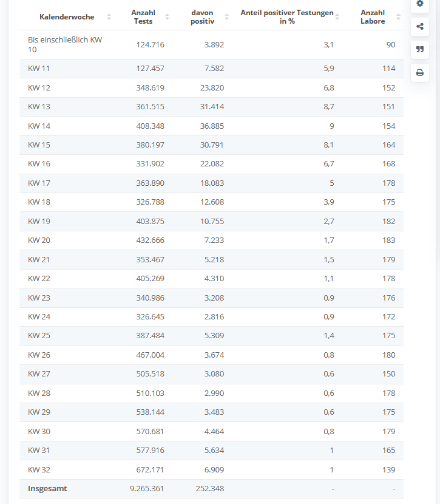Click the KW 32 tests value 672.171

click(x=148, y=470)
